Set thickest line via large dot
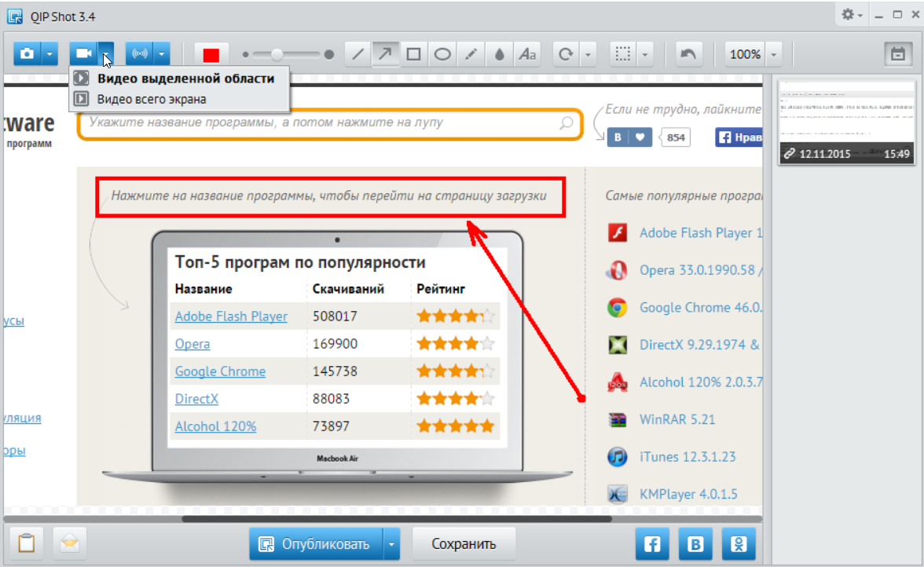The width and height of the screenshot is (924, 567). [x=328, y=55]
